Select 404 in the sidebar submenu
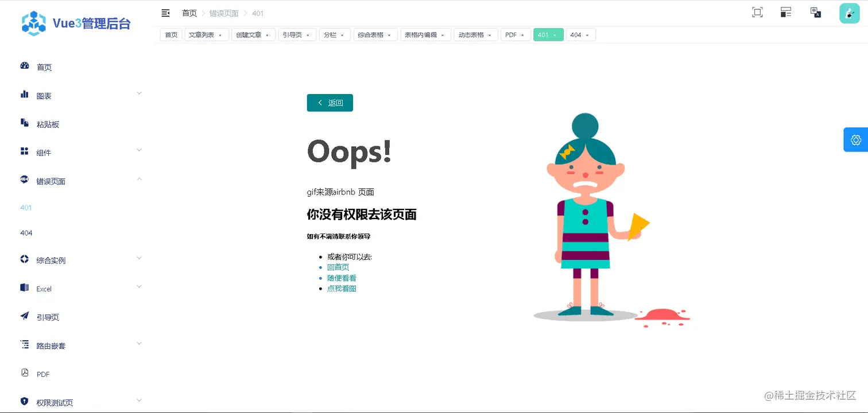Viewport: 868px width, 413px height. tap(26, 233)
